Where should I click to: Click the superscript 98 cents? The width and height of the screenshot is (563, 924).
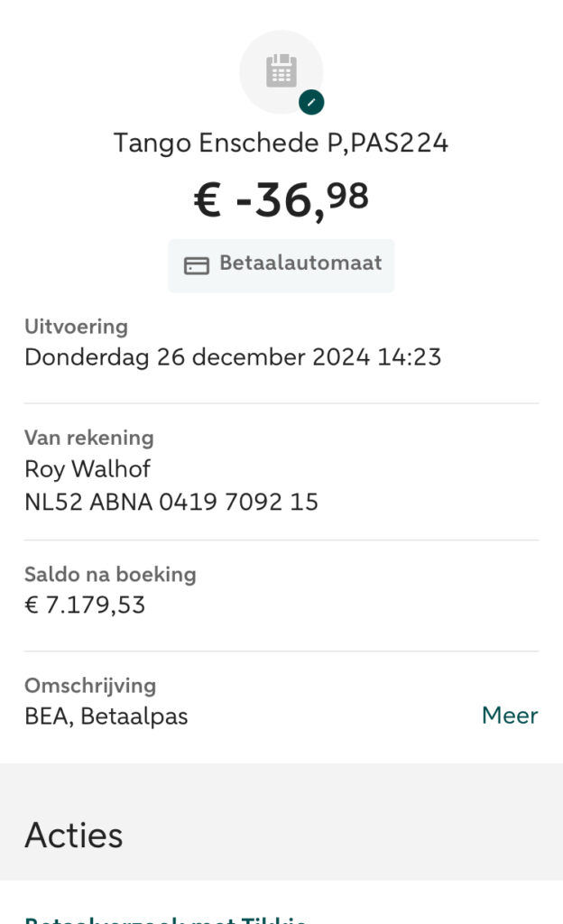(x=347, y=194)
